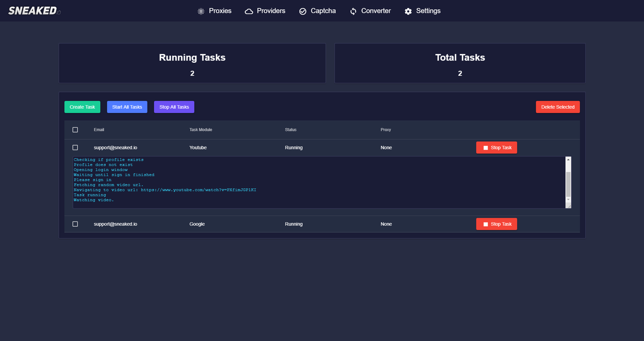Click 'Task running' log line
Image resolution: width=644 pixels, height=341 pixels.
[90, 195]
